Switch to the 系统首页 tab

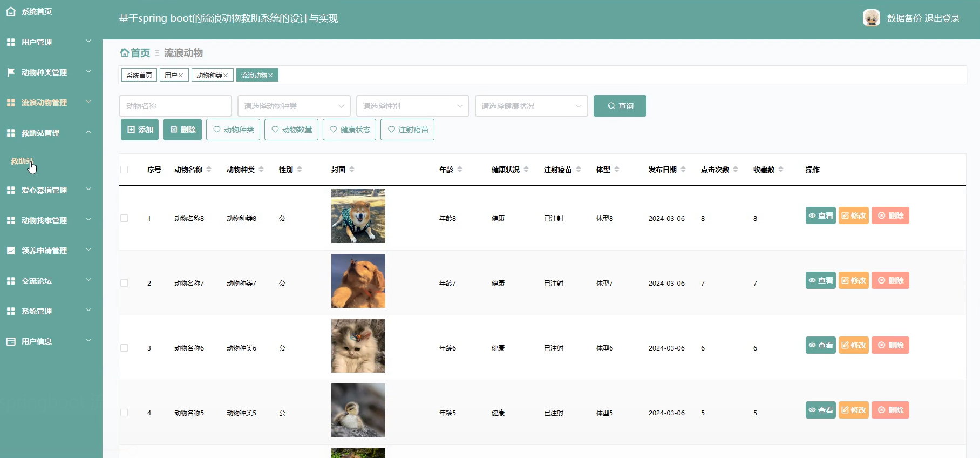click(139, 75)
